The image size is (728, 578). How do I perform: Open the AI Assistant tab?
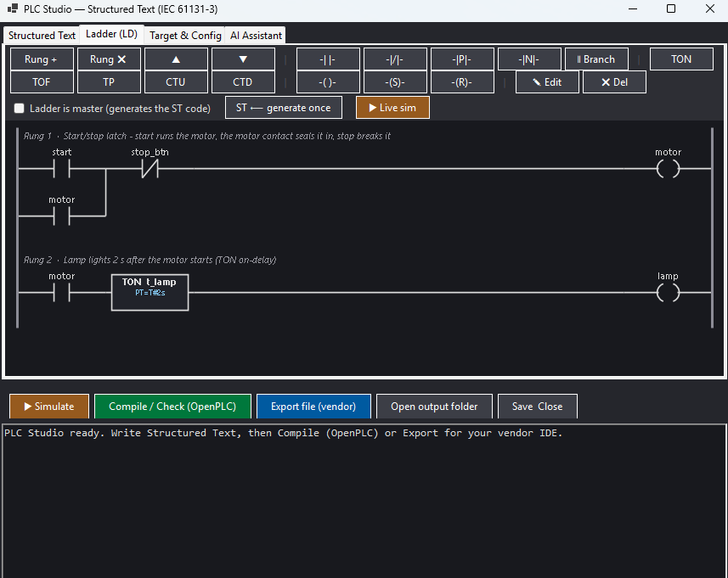tap(256, 36)
